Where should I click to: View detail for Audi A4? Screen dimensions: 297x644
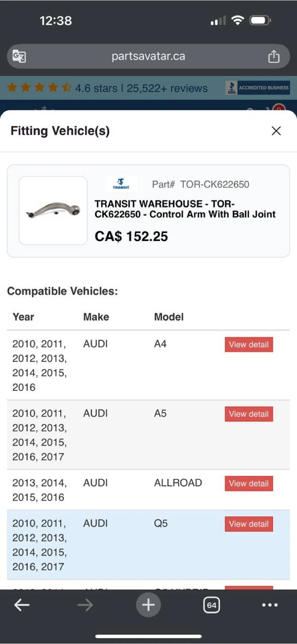click(249, 344)
